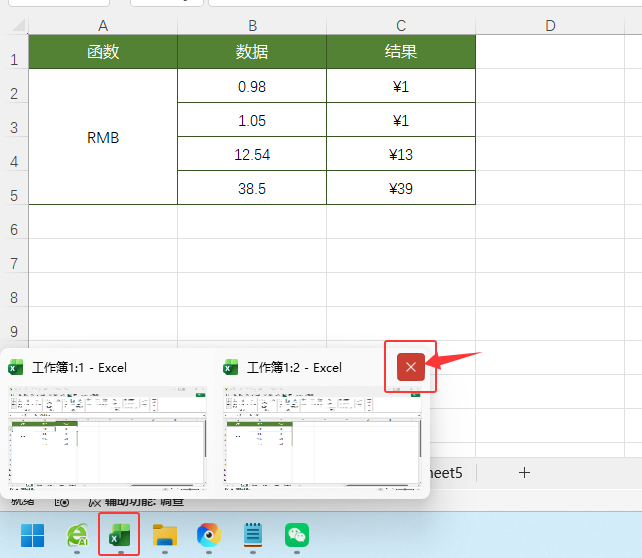Select row 4 header
Viewport: 642px width, 558px height.
tap(14, 154)
